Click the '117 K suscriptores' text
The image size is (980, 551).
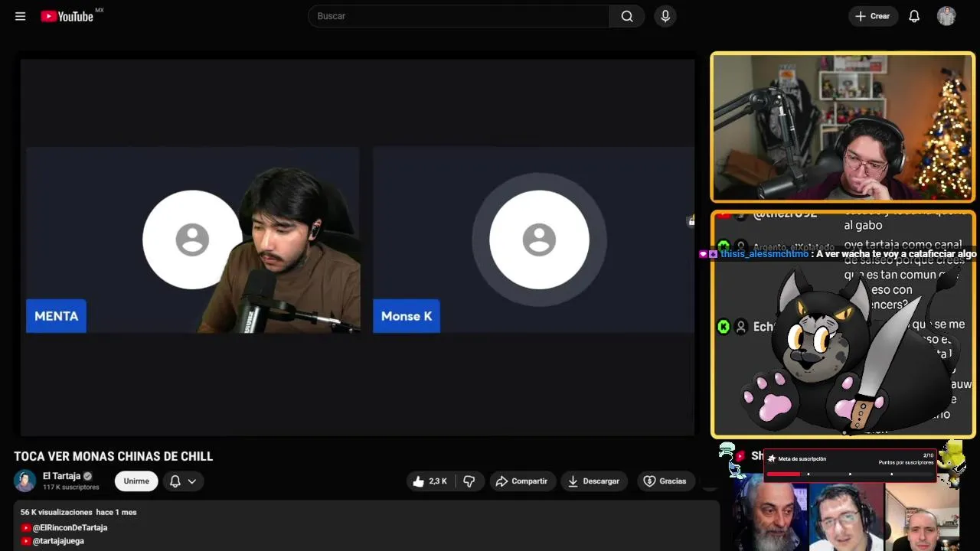click(71, 487)
